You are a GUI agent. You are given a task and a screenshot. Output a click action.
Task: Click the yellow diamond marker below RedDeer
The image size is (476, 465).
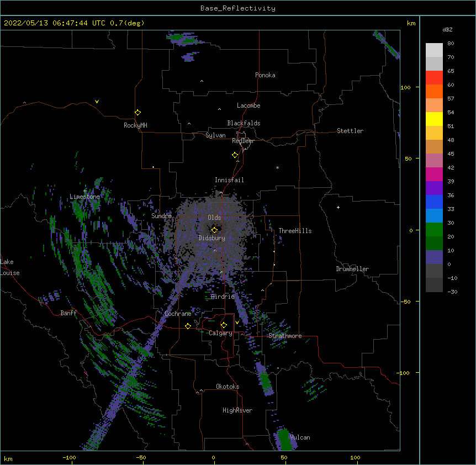[x=235, y=155]
